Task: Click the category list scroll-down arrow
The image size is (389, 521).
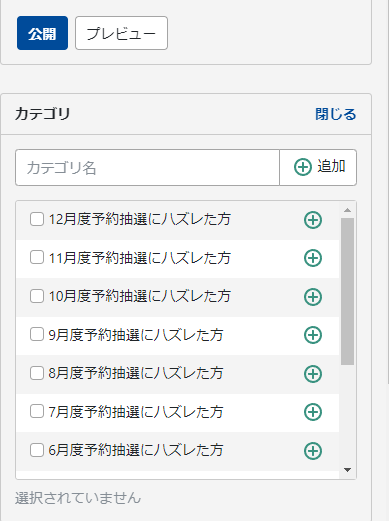Action: pyautogui.click(x=347, y=470)
